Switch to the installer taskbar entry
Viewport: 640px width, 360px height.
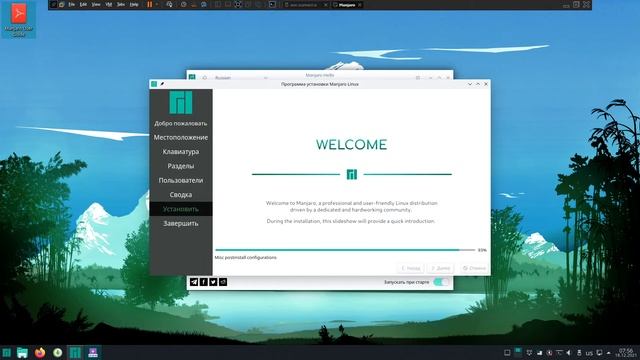pyautogui.click(x=93, y=353)
